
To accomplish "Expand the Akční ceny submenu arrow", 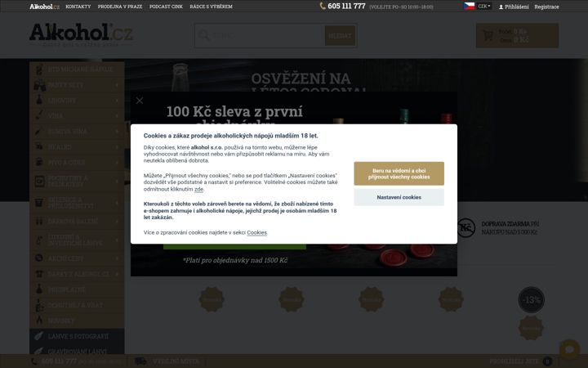I will tap(117, 258).
